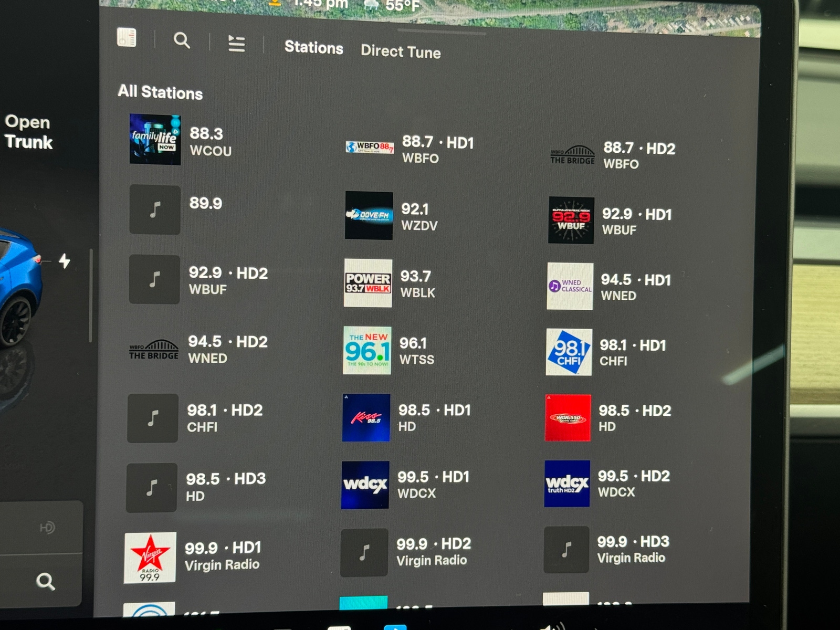Viewport: 840px width, 630px height.
Task: Tune to 88.7 · HD1 WBFO text
Action: [x=438, y=150]
